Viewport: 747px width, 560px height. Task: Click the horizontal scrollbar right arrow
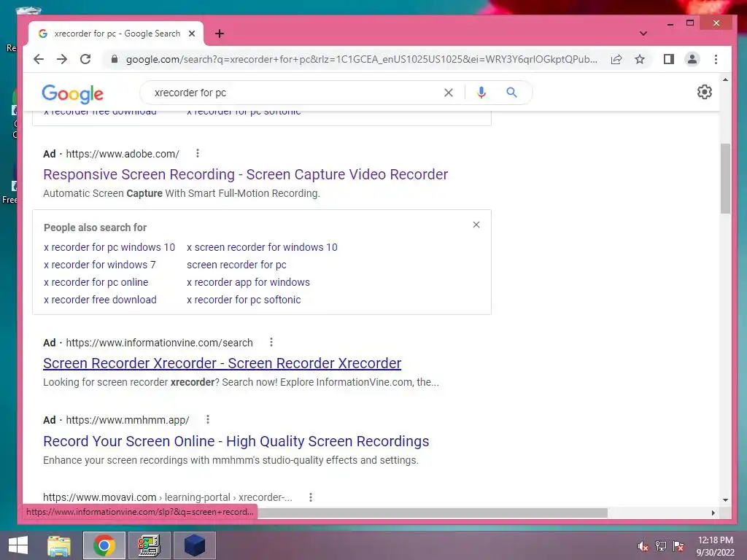click(713, 513)
